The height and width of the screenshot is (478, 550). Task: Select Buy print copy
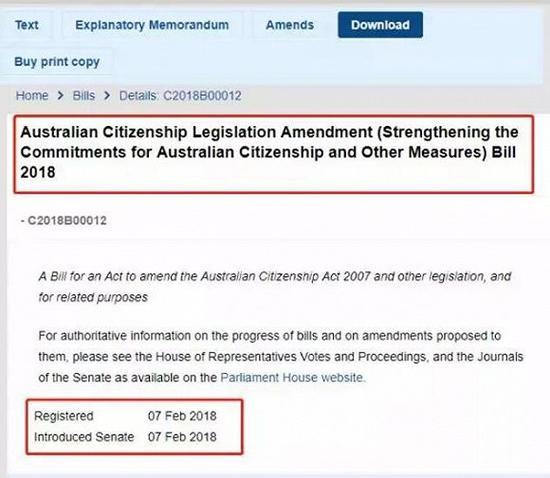[57, 62]
